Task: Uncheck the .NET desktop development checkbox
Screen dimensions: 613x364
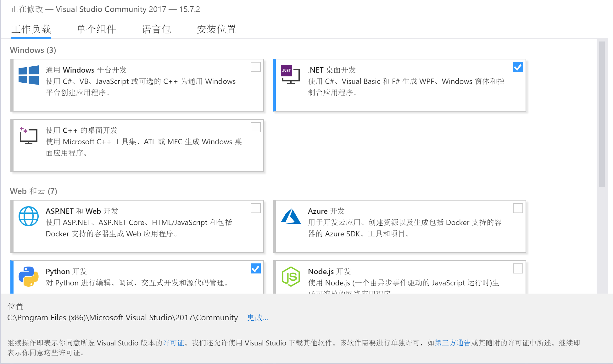Action: click(518, 67)
